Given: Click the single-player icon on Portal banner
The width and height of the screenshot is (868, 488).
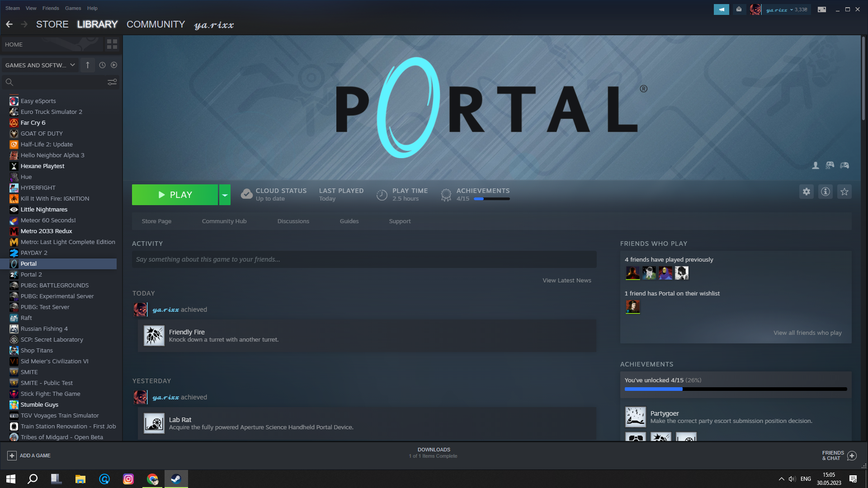Looking at the screenshot, I should click(x=816, y=165).
